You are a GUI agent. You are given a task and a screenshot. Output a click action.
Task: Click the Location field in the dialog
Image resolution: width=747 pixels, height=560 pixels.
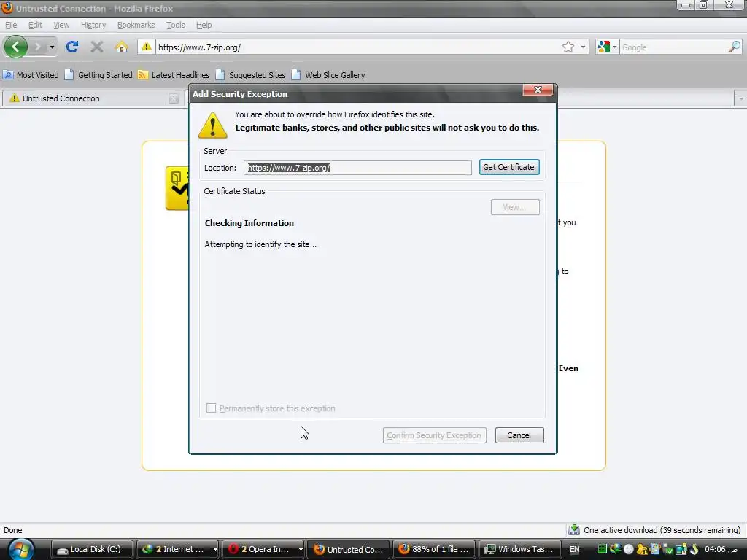coord(357,168)
